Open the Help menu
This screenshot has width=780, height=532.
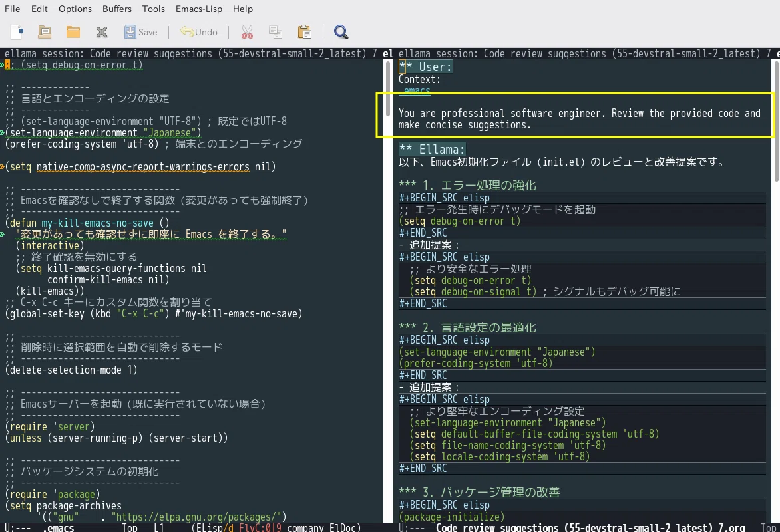click(243, 9)
